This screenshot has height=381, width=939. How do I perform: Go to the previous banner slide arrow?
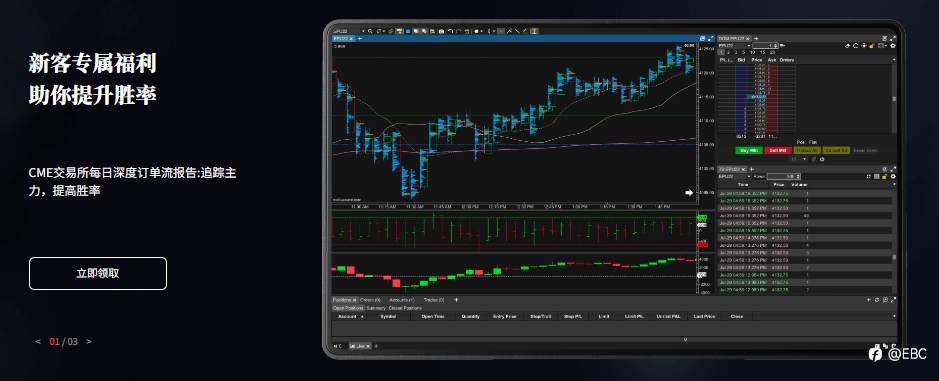(x=38, y=341)
